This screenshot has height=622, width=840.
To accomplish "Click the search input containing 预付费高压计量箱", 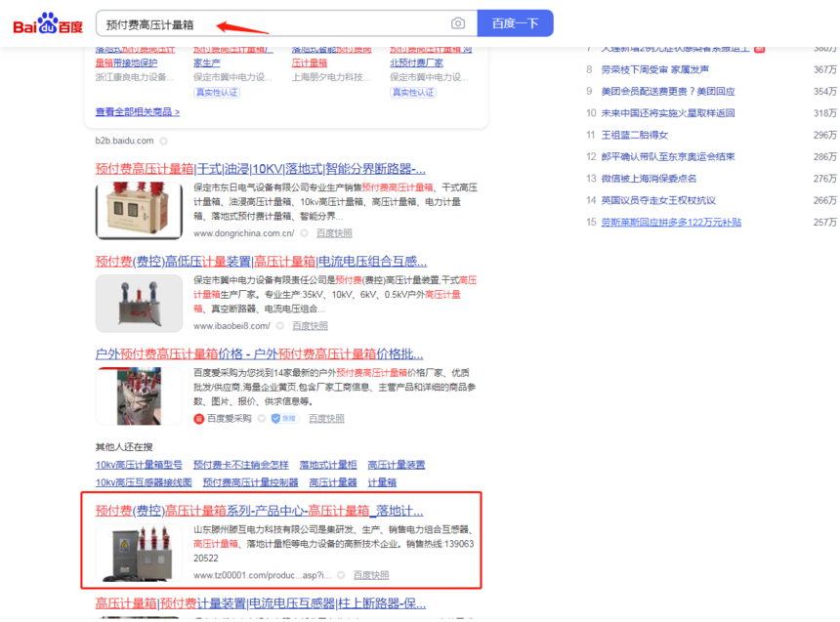I will pos(286,23).
